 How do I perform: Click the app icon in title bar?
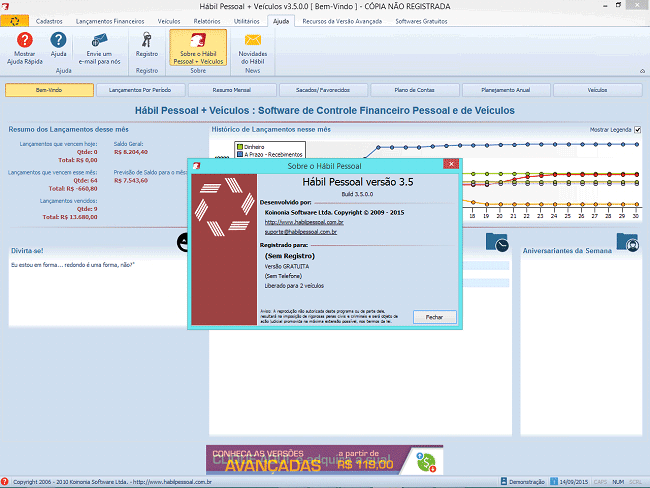pos(5,6)
